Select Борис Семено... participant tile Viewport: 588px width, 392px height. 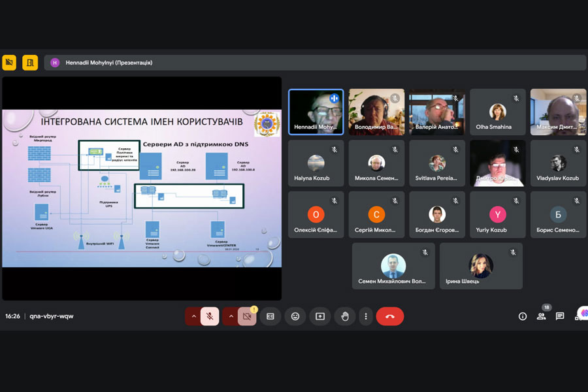559,214
